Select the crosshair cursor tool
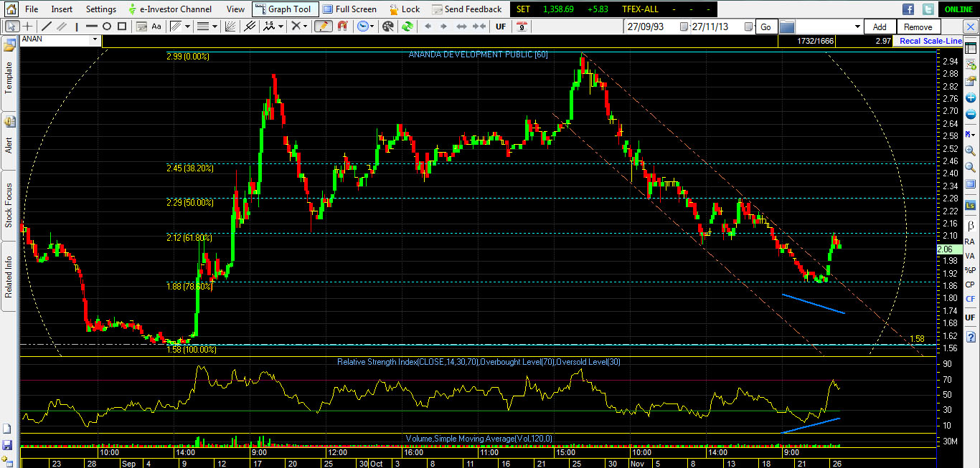Image resolution: width=980 pixels, height=468 pixels. coord(28,27)
